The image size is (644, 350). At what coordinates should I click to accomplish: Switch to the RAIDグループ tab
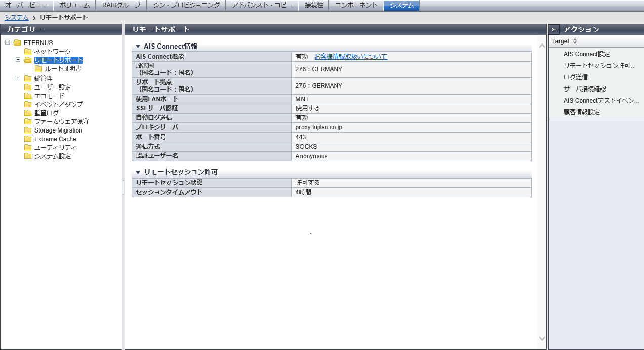tap(121, 5)
